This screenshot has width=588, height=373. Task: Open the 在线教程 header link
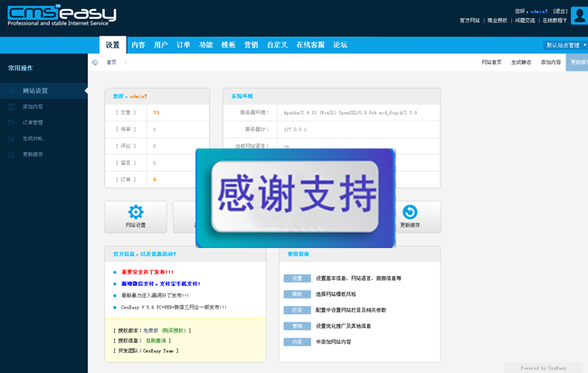point(555,21)
